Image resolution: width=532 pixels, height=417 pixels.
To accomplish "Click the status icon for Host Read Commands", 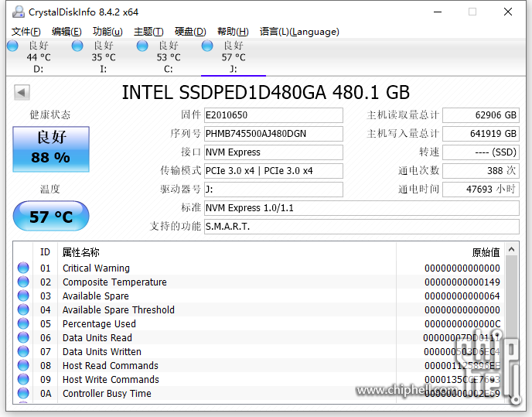I will 23,365.
